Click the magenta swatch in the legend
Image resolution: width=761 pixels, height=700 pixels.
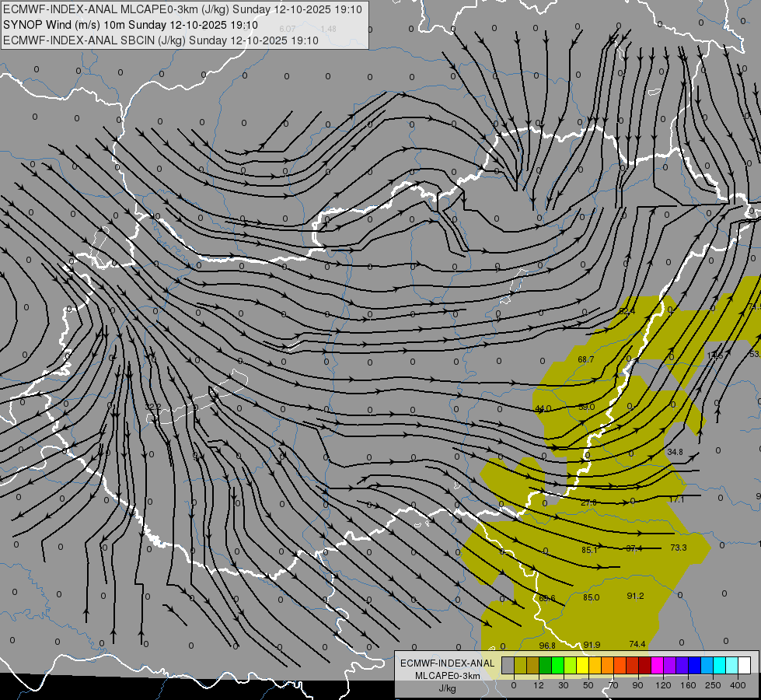pos(658,665)
